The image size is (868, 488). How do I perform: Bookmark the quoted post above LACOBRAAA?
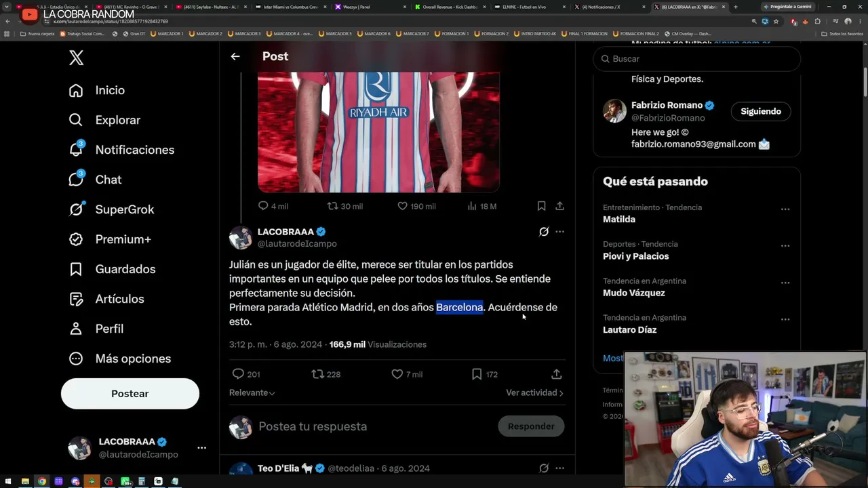point(541,206)
